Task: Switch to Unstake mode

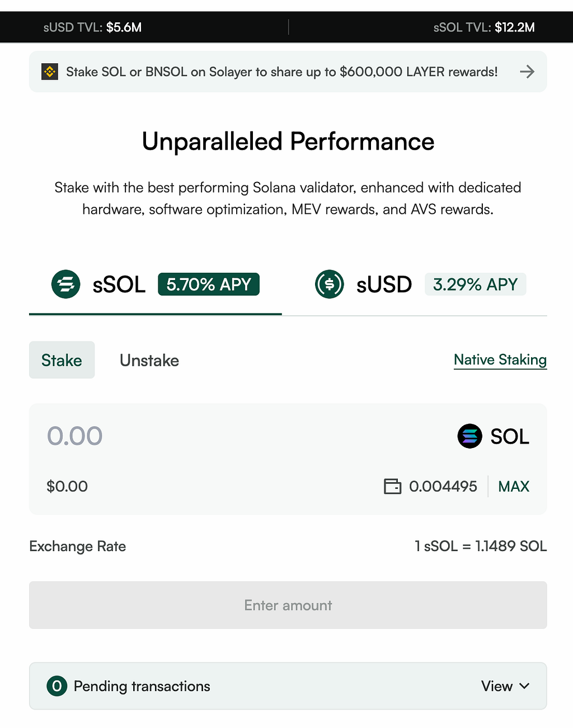Action: coord(149,360)
